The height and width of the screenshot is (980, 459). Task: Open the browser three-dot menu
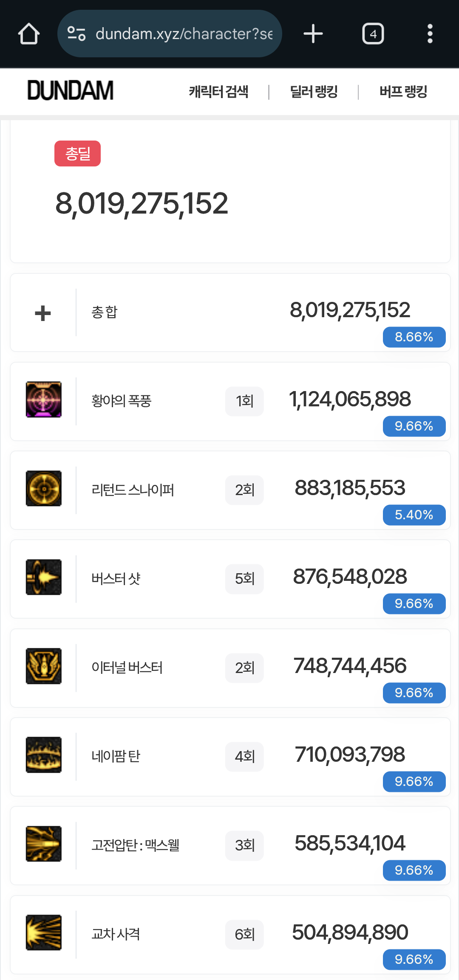tap(430, 34)
